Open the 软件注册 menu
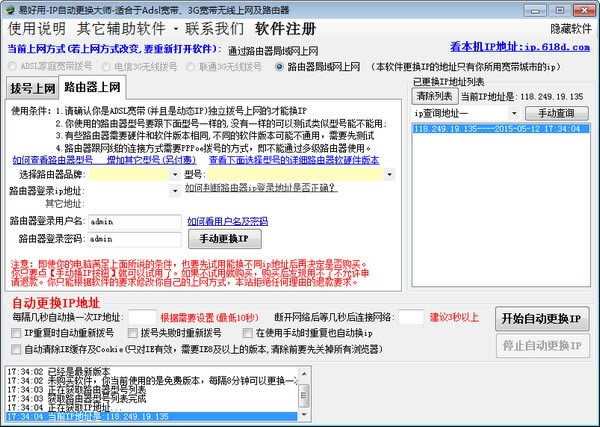Image resolution: width=600 pixels, height=427 pixels. (285, 29)
